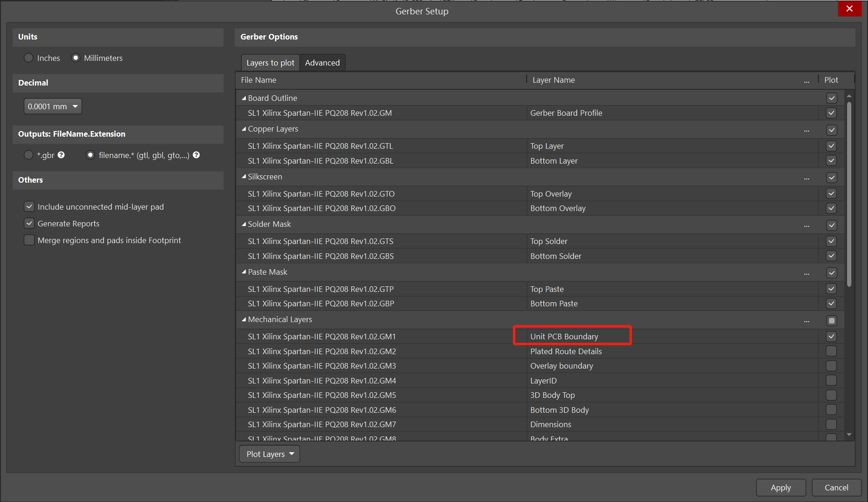Click ellipsis icon in Copper Layers row
The height and width of the screenshot is (502, 868).
coord(807,130)
